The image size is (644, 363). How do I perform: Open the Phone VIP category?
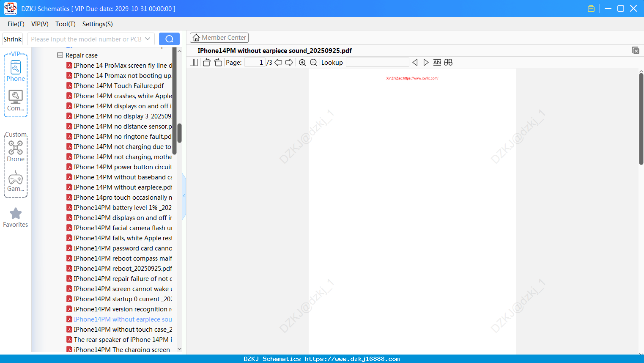(x=16, y=71)
